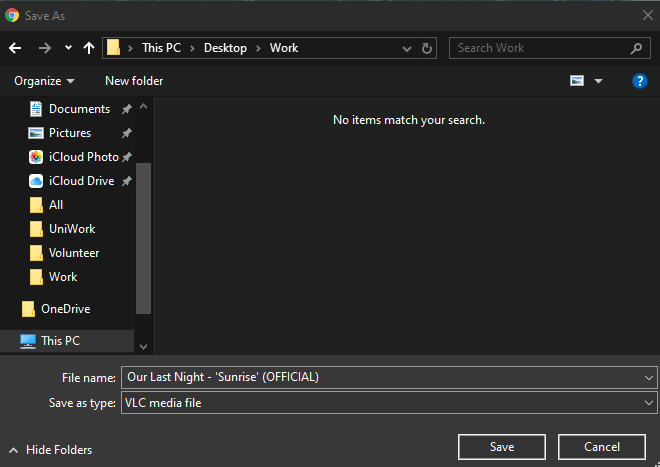Image resolution: width=660 pixels, height=467 pixels.
Task: Click the Chrome icon in title bar
Action: [x=12, y=16]
